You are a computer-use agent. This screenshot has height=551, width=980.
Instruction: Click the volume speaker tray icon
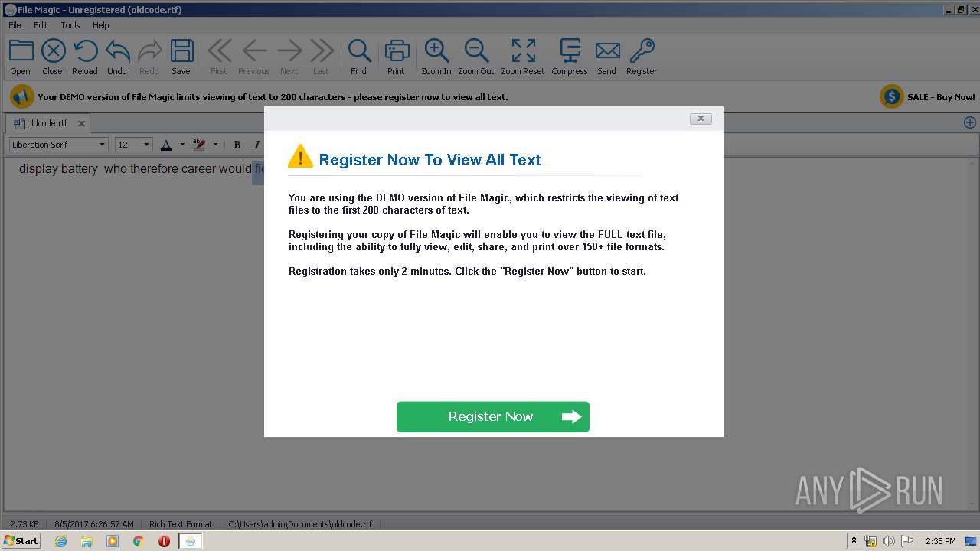pos(889,541)
